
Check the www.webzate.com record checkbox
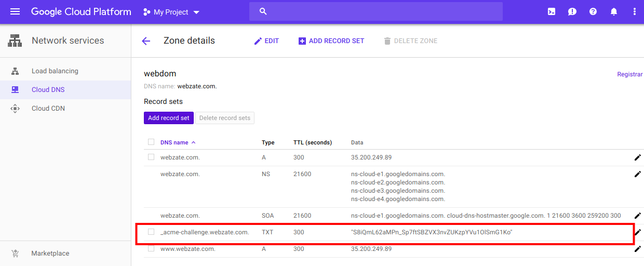point(151,248)
